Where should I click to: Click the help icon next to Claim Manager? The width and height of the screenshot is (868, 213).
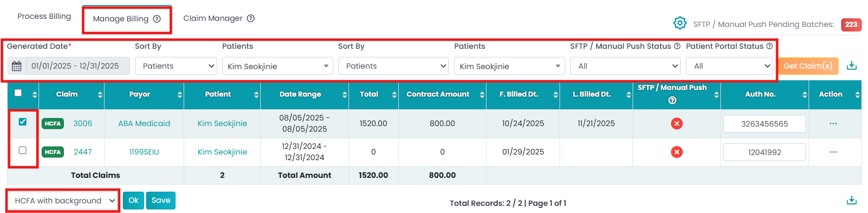click(251, 18)
